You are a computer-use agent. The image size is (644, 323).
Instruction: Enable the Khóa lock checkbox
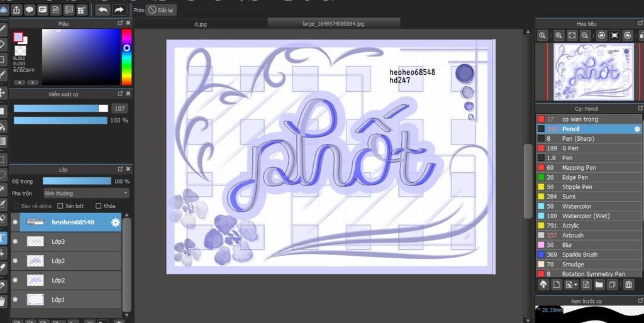(98, 206)
